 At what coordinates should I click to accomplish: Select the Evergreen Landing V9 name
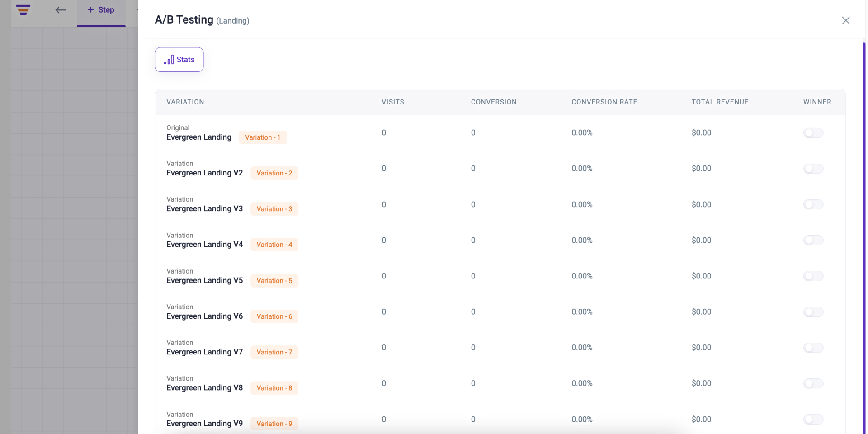[205, 423]
